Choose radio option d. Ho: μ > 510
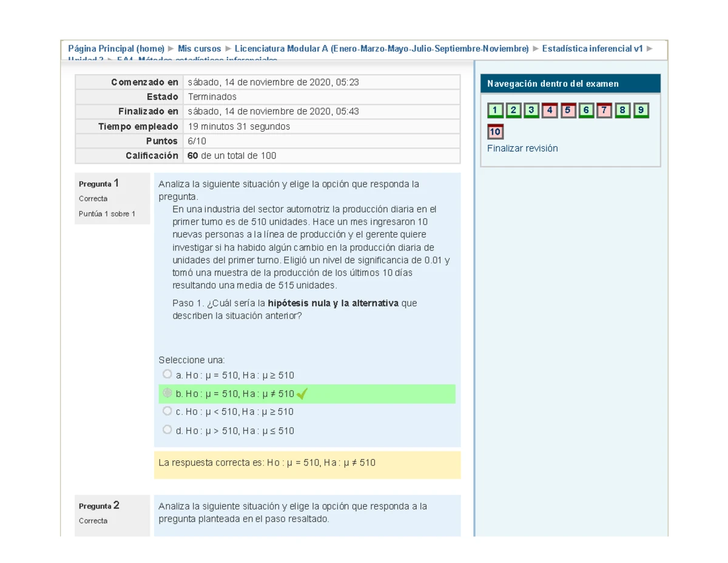 167,430
